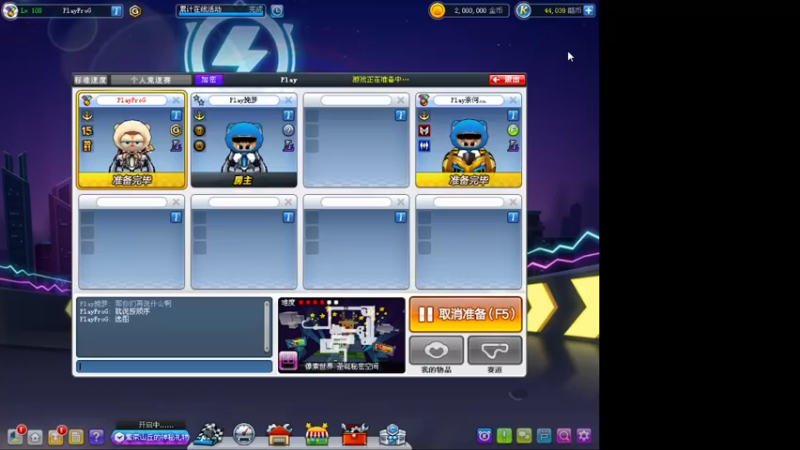Open the blue building icon in bottom dock

(x=392, y=435)
